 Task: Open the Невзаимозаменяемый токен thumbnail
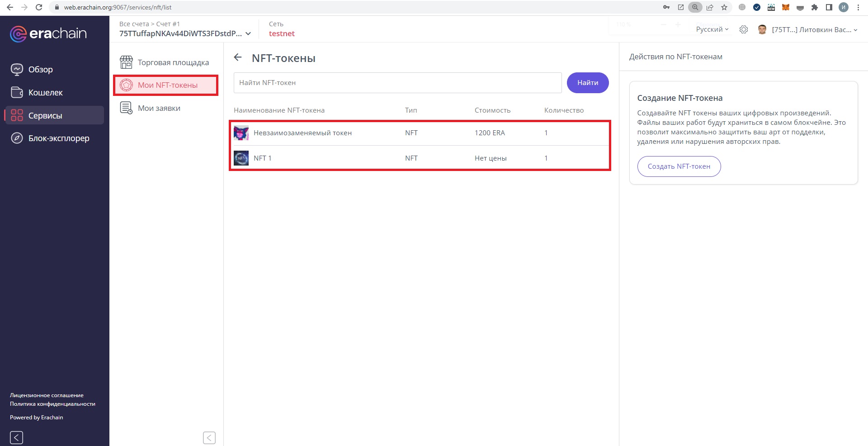241,133
